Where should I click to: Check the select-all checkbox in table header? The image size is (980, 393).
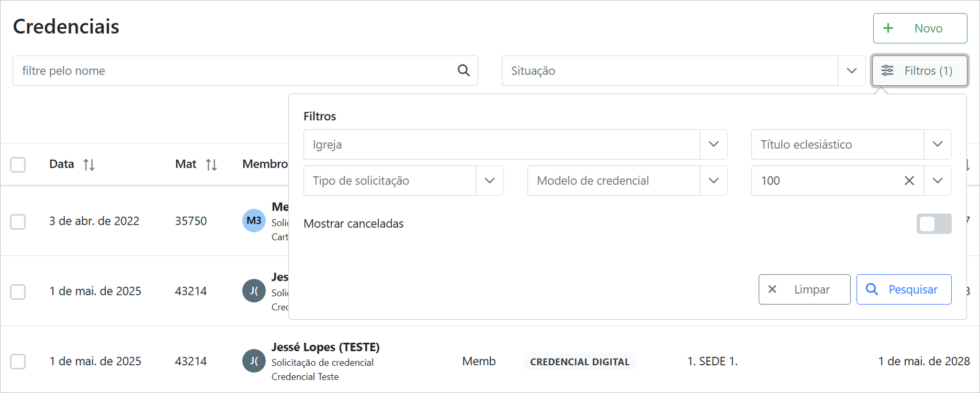[x=18, y=165]
